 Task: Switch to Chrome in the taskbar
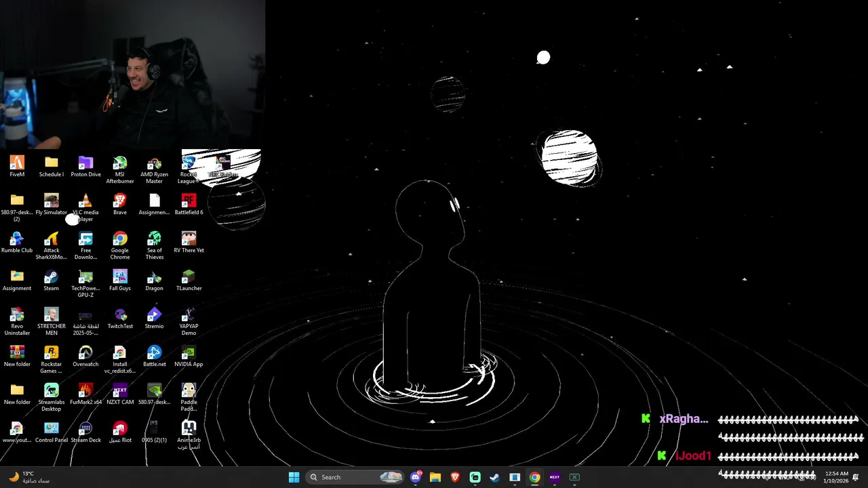(535, 477)
